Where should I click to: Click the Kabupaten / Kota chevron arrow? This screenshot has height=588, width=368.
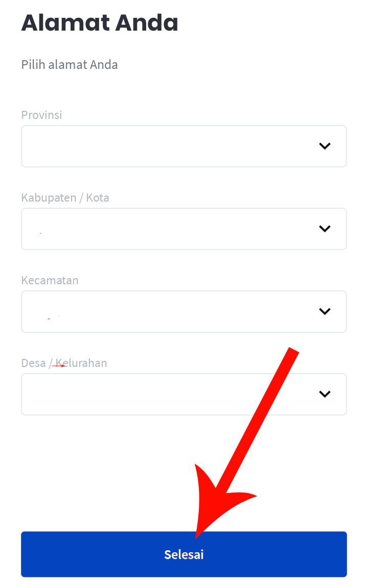click(325, 229)
